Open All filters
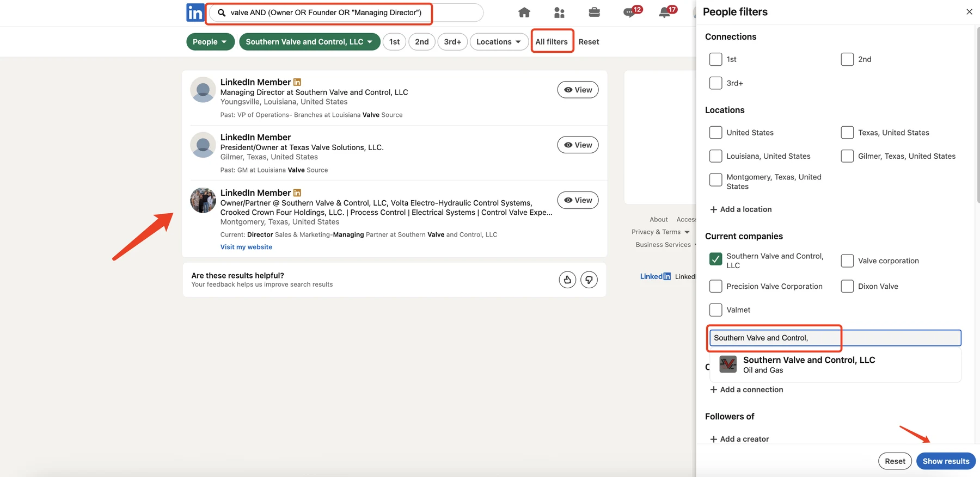The width and height of the screenshot is (980, 477). click(552, 42)
